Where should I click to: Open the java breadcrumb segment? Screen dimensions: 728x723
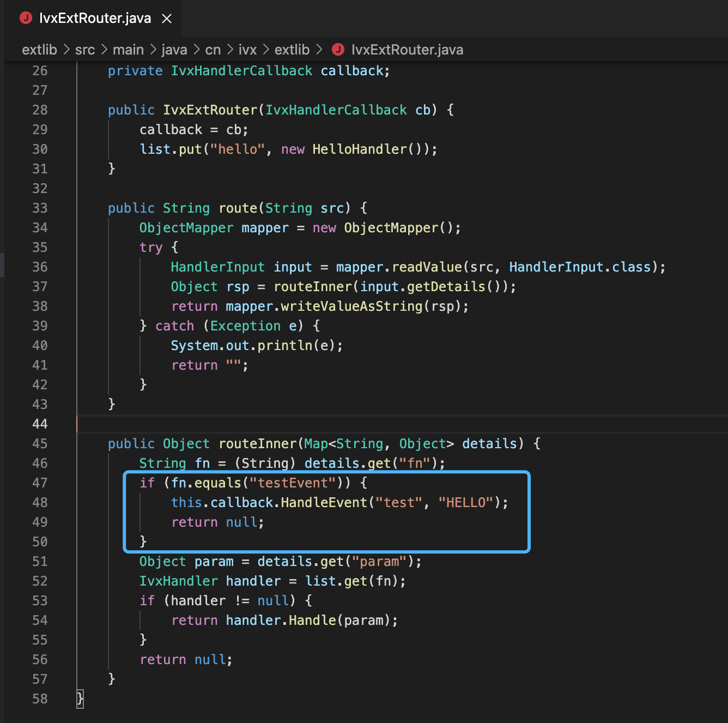click(174, 50)
